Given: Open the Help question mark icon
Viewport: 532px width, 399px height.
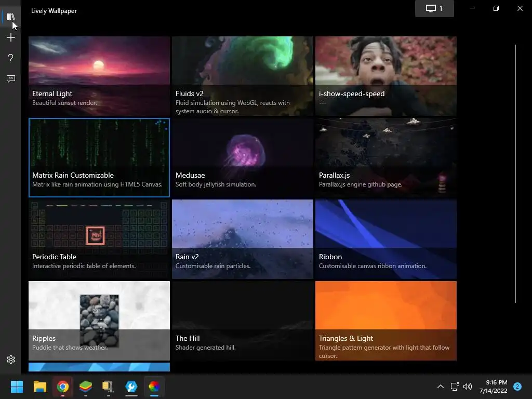Looking at the screenshot, I should coord(10,58).
